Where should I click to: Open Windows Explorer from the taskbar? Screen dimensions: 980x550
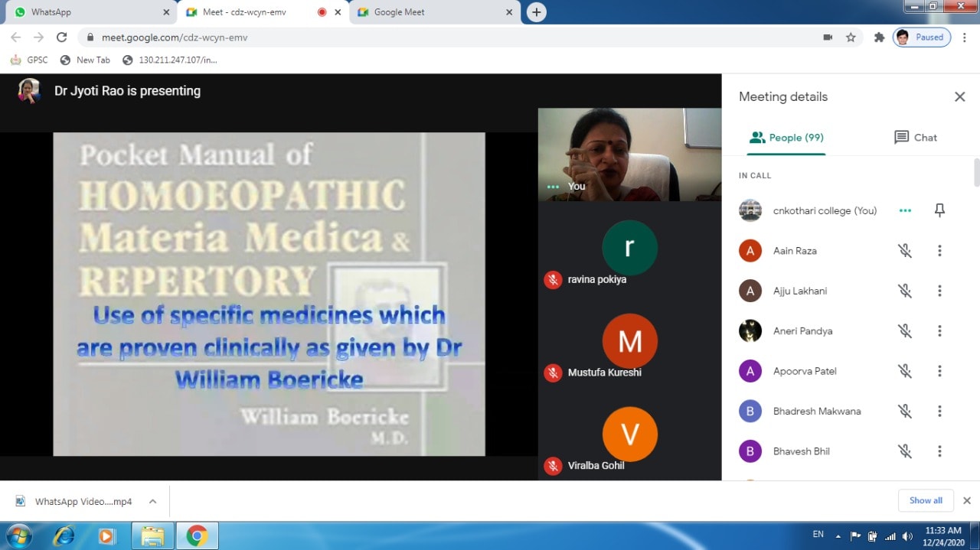tap(152, 536)
